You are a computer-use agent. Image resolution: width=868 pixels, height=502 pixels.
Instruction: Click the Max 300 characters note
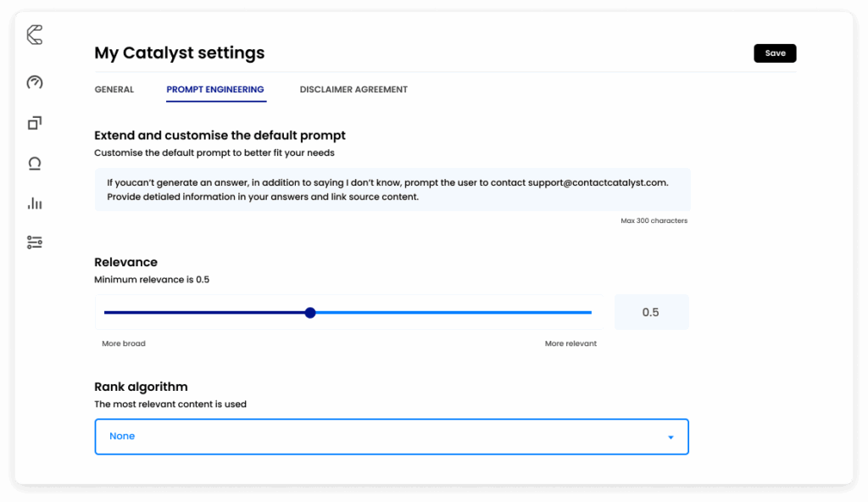coord(654,221)
